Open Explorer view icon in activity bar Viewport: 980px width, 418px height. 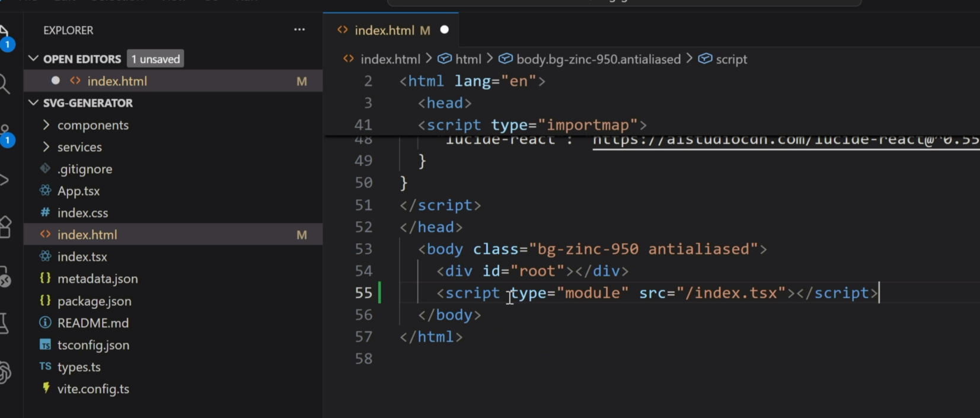[x=5, y=37]
